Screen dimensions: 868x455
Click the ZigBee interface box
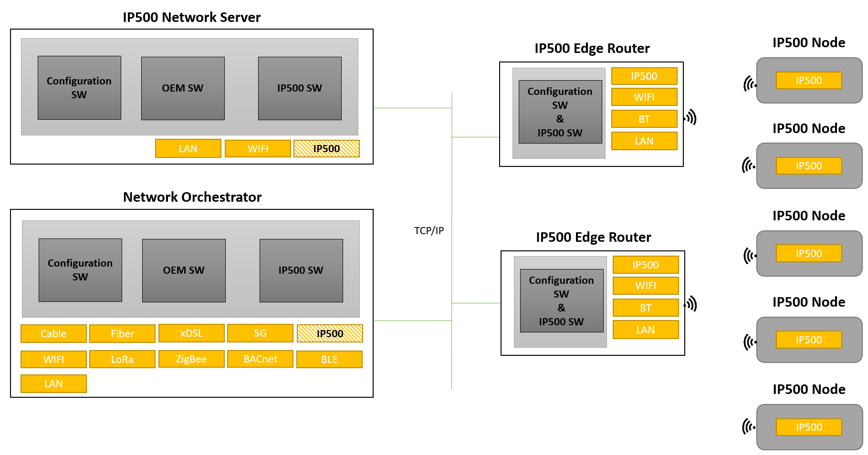(x=191, y=359)
